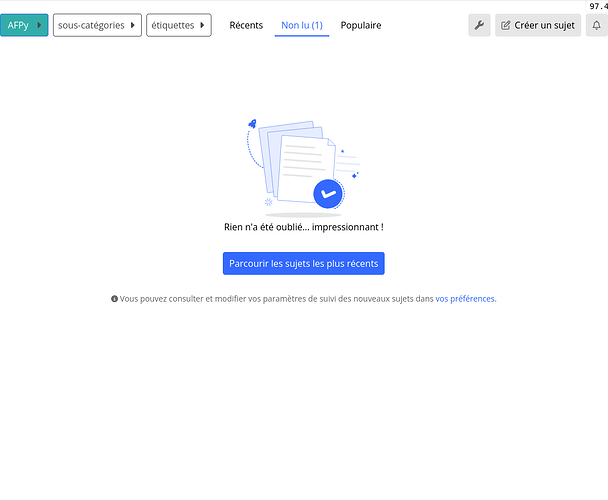Screen dimensions: 608x500
Task: Select the Non lu (1) tab
Action: click(x=302, y=25)
